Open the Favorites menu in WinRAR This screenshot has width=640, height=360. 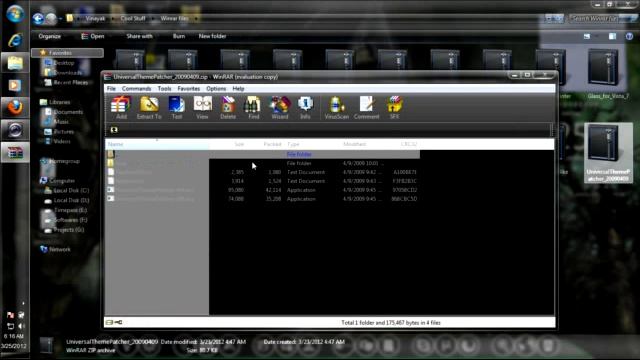[189, 89]
